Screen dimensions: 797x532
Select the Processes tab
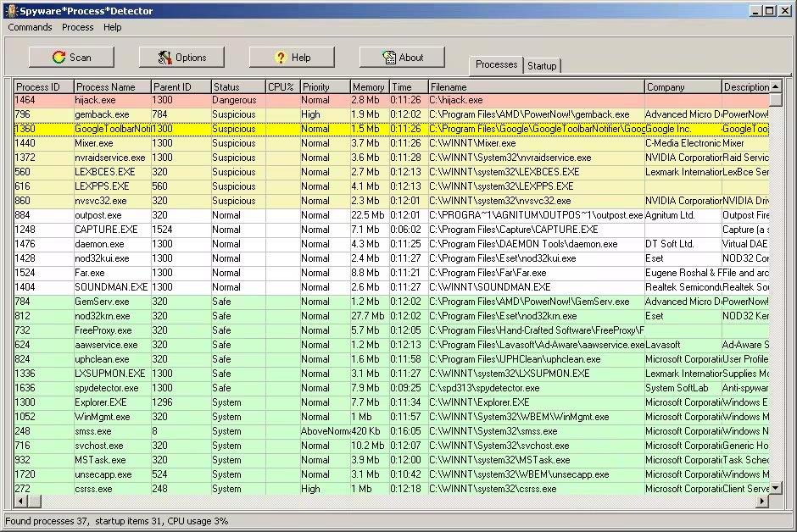click(x=496, y=64)
